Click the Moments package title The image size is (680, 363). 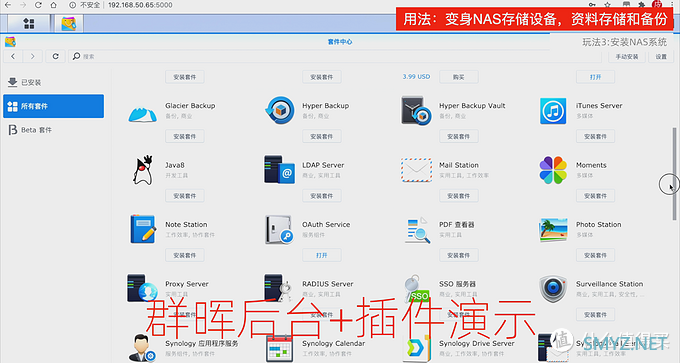pyautogui.click(x=591, y=165)
